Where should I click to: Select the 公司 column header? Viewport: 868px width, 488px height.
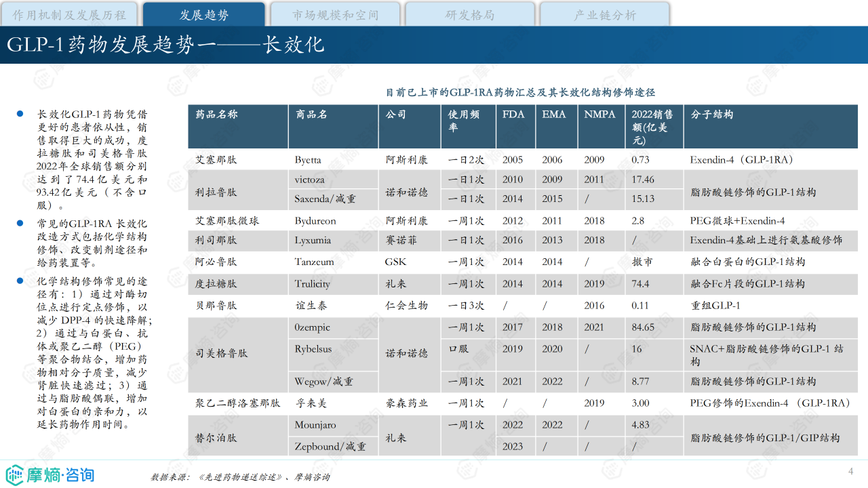click(x=410, y=127)
